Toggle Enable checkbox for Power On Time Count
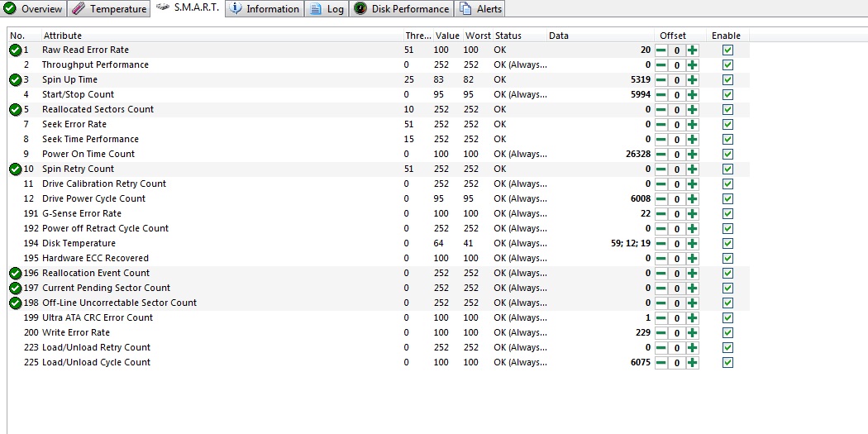This screenshot has height=434, width=868. tap(728, 154)
